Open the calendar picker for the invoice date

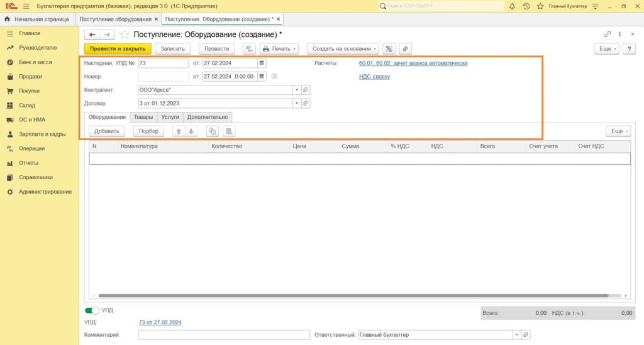[262, 63]
